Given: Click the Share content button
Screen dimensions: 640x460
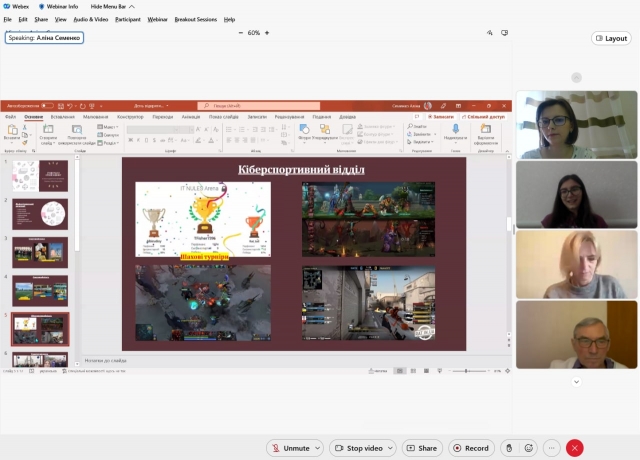Looking at the screenshot, I should point(422,448).
